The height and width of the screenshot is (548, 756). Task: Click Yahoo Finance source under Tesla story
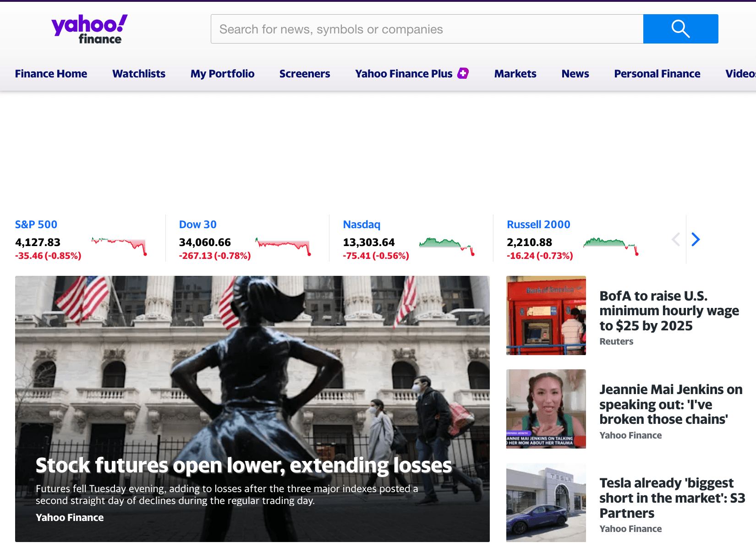coord(630,529)
